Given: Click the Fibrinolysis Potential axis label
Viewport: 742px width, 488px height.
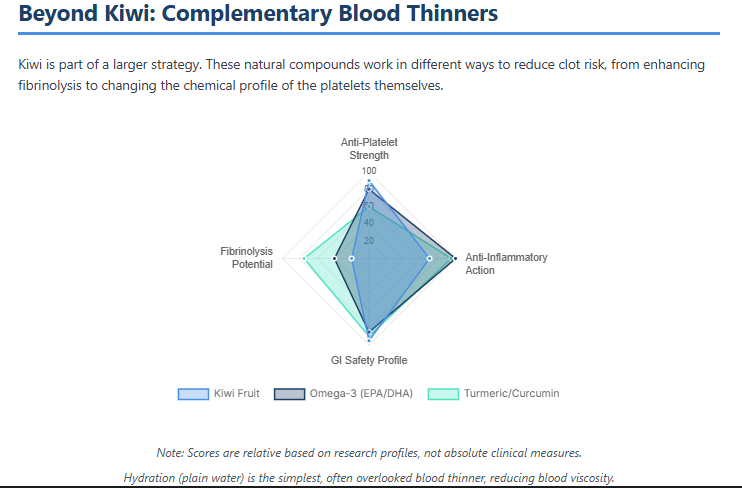Looking at the screenshot, I should pyautogui.click(x=246, y=257).
